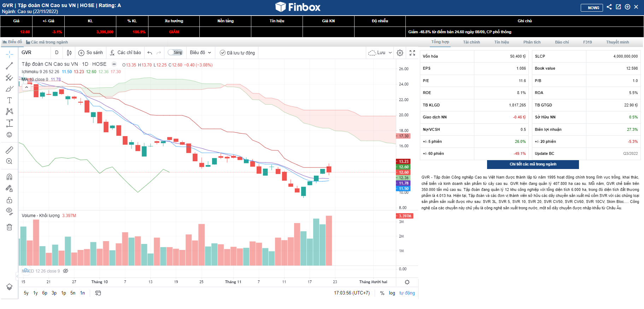Enter fullscreen chart mode
The width and height of the screenshot is (644, 309).
[412, 53]
